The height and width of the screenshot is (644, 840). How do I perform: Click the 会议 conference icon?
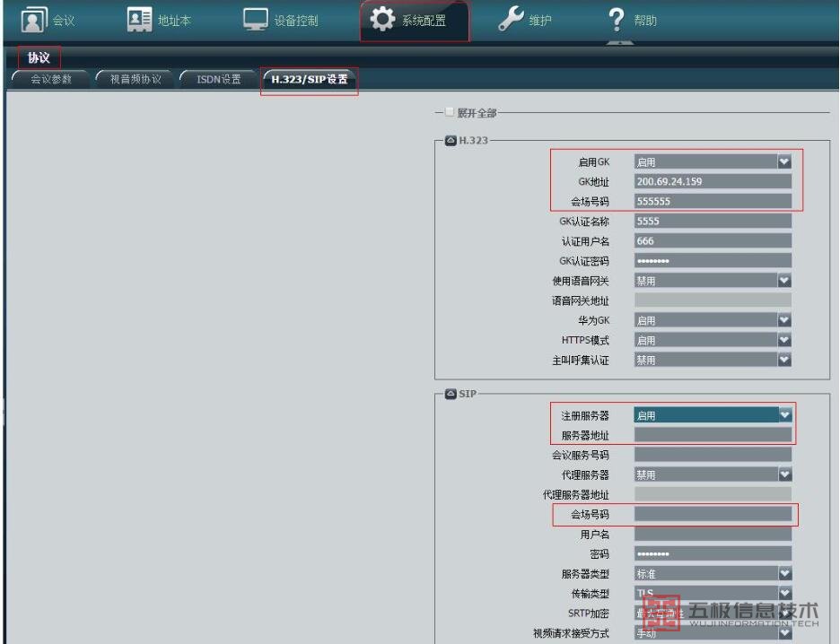tap(34, 20)
